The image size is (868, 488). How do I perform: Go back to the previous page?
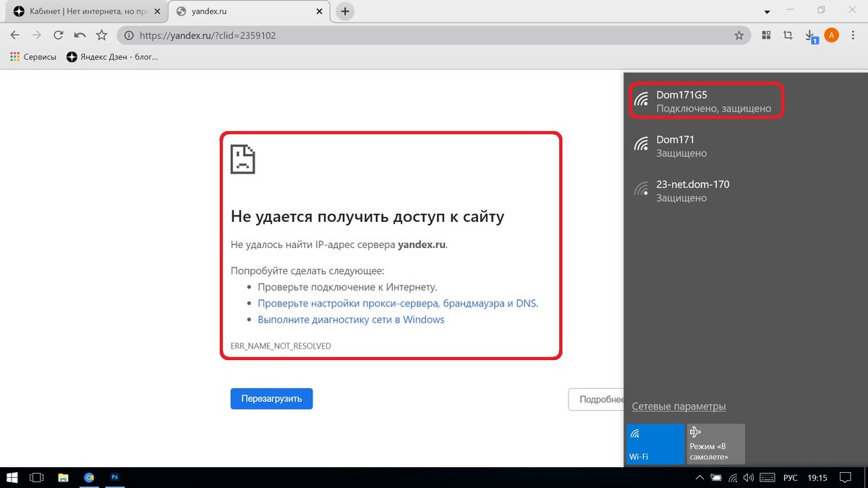tap(14, 35)
